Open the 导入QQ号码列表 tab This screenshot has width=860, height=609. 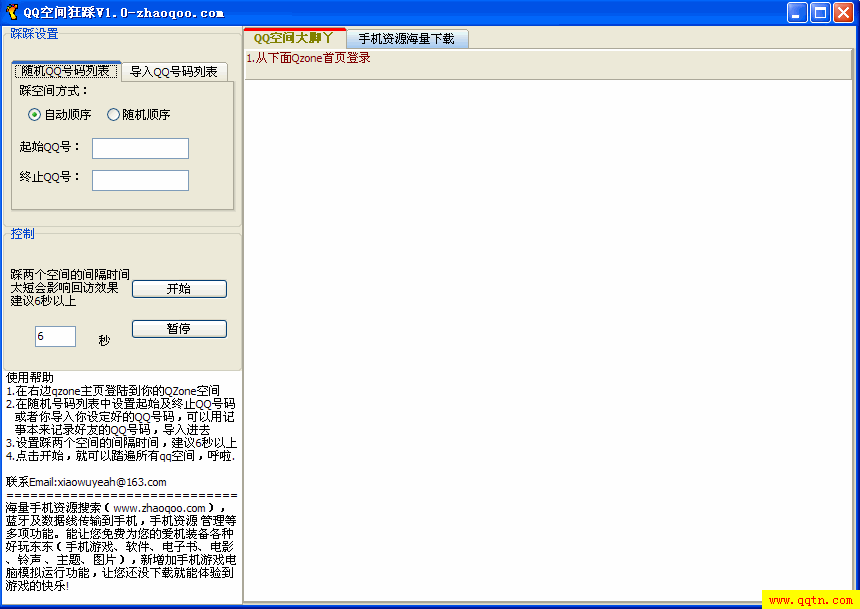click(174, 71)
